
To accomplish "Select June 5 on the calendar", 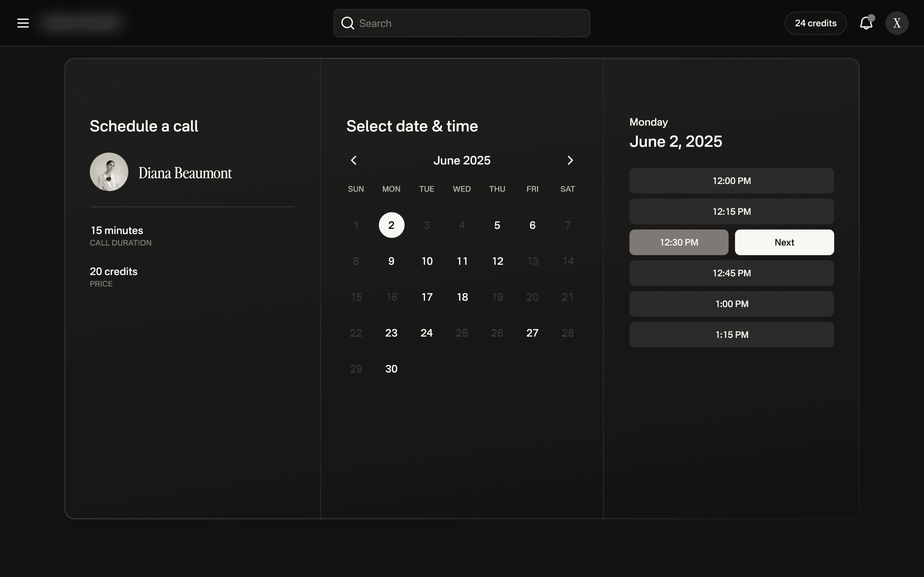I will tap(497, 225).
